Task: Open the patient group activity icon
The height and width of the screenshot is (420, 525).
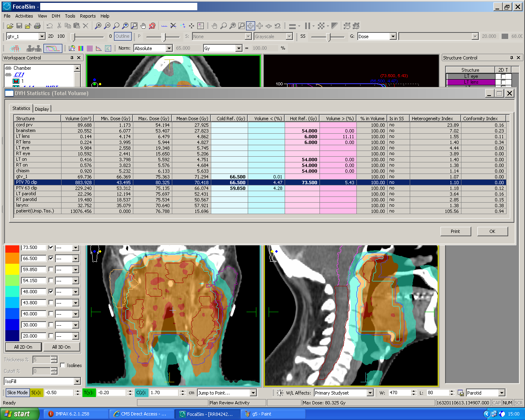Action: [34, 48]
